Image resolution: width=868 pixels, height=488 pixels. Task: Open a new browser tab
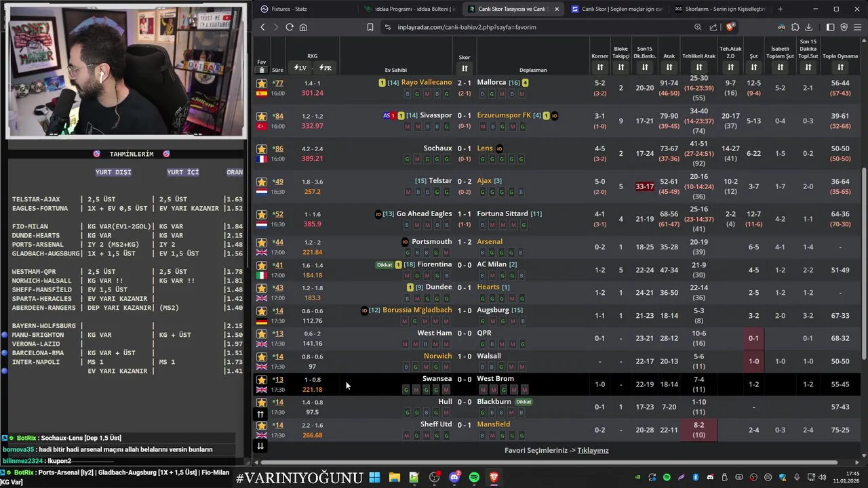(x=780, y=9)
